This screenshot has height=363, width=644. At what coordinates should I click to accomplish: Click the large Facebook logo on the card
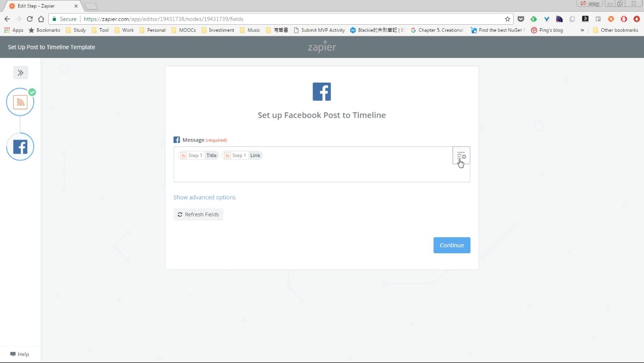pyautogui.click(x=322, y=92)
